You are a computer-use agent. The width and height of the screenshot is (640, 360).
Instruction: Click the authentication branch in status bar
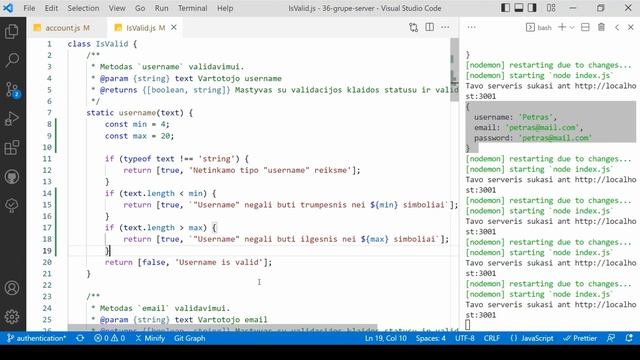click(x=37, y=338)
